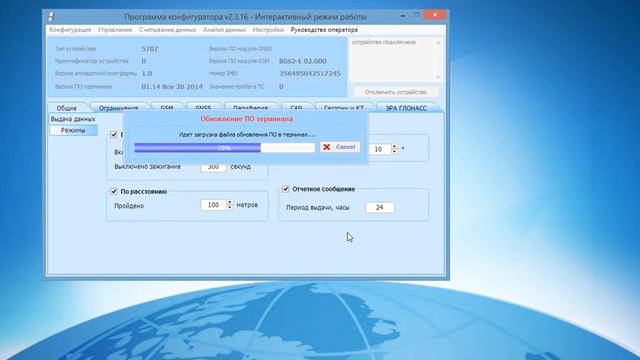
Task: Click the Значение пробега ТС label
Action: [x=237, y=87]
